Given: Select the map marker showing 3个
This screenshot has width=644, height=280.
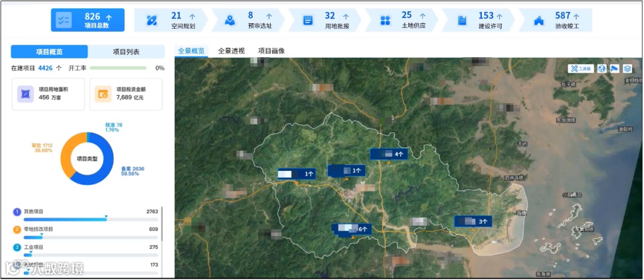Looking at the screenshot, I should tap(473, 221).
